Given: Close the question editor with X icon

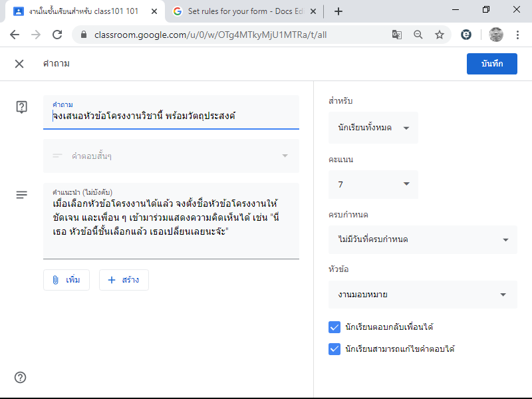Looking at the screenshot, I should pyautogui.click(x=19, y=64).
